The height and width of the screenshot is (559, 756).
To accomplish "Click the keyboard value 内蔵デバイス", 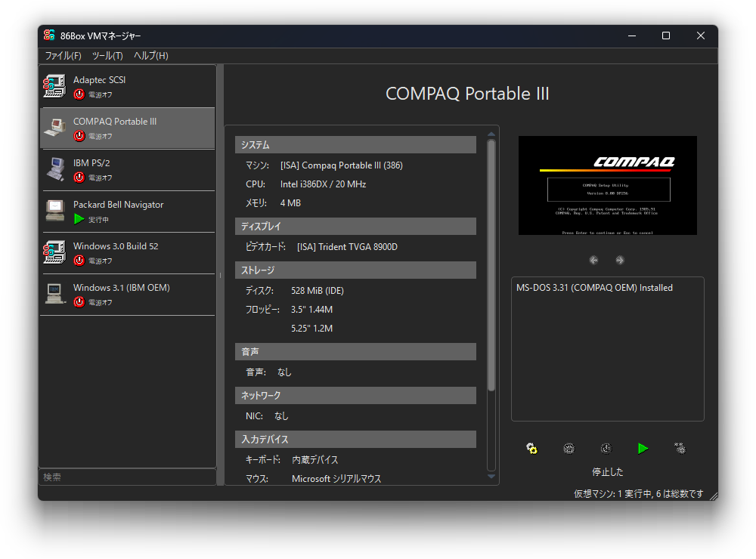I will pyautogui.click(x=314, y=460).
